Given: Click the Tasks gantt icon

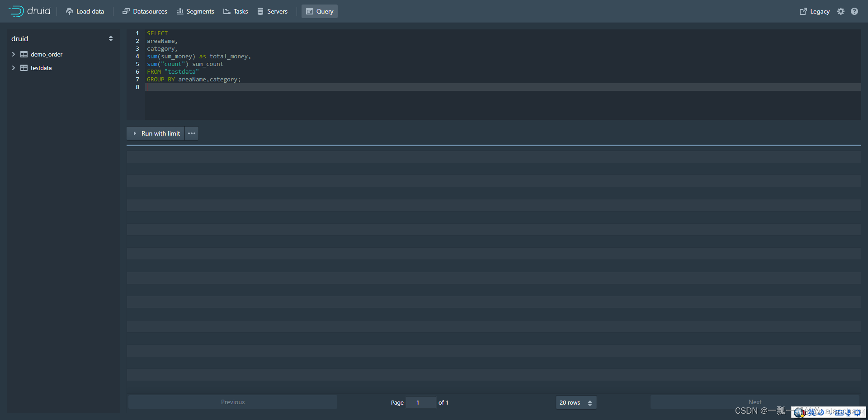Looking at the screenshot, I should coord(227,11).
